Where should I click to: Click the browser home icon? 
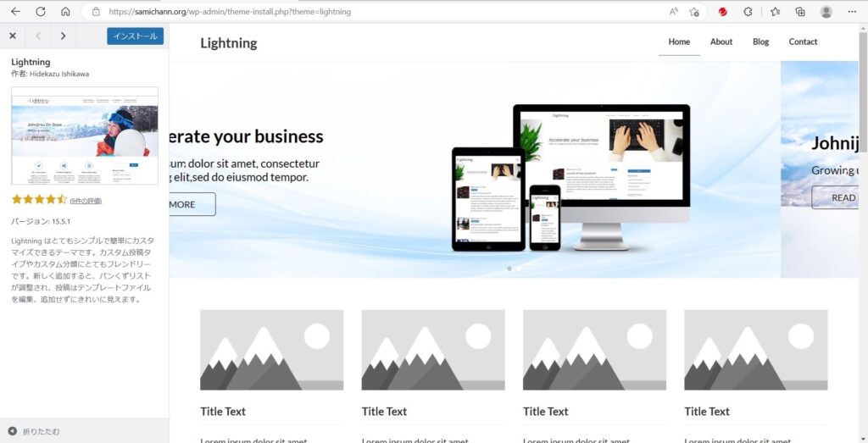click(65, 12)
